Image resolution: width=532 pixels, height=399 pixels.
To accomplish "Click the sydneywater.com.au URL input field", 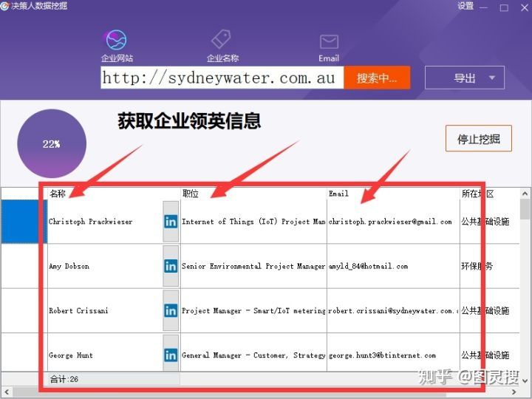I will coord(222,78).
